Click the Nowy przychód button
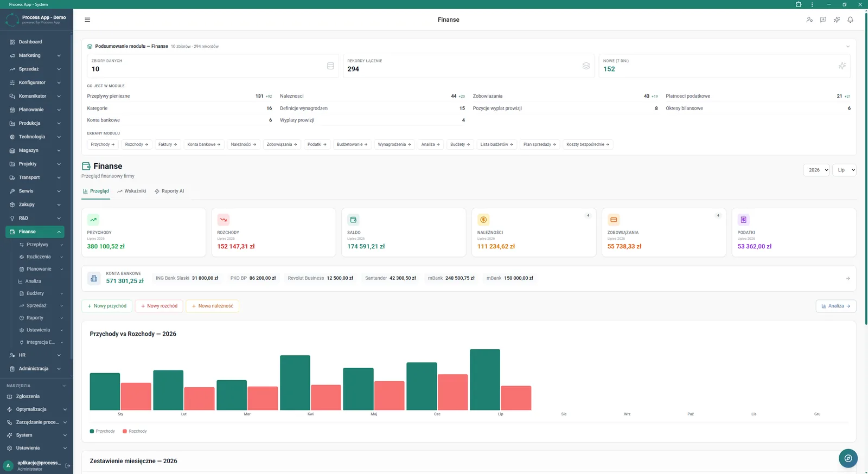The height and width of the screenshot is (474, 868). (x=106, y=306)
